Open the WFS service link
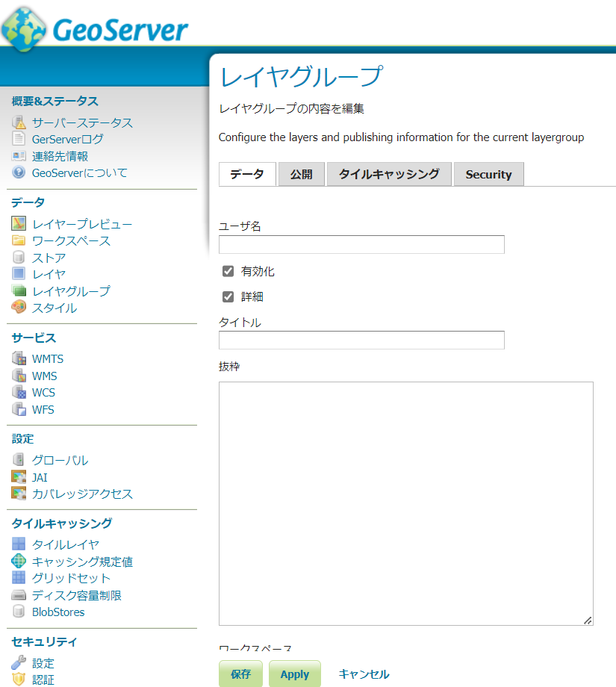The width and height of the screenshot is (616, 687). pos(43,410)
